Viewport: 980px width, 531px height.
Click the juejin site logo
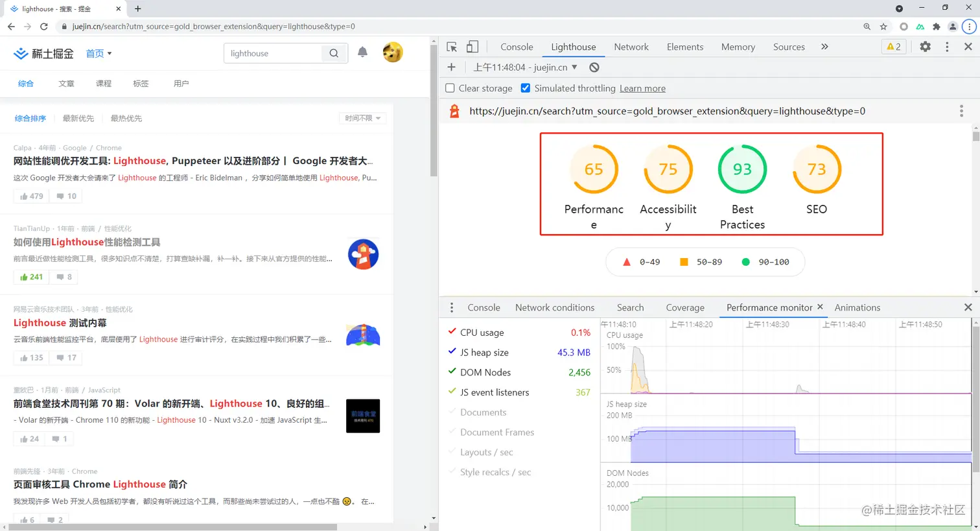point(43,53)
